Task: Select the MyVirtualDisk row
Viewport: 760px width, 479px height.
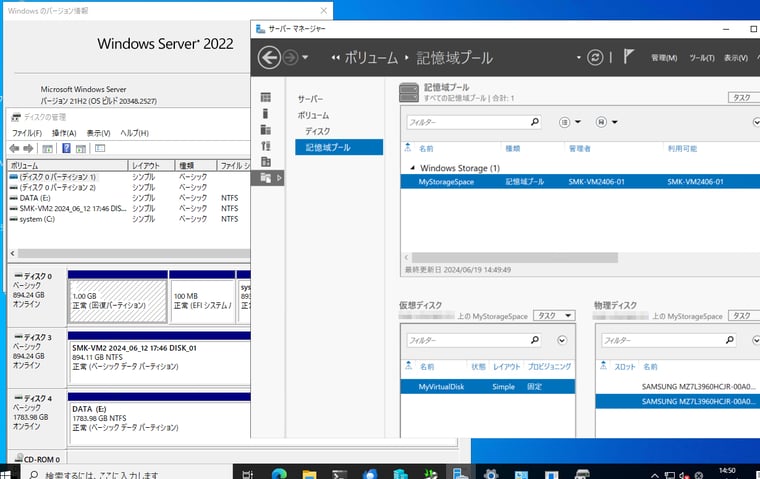Action: click(488, 386)
